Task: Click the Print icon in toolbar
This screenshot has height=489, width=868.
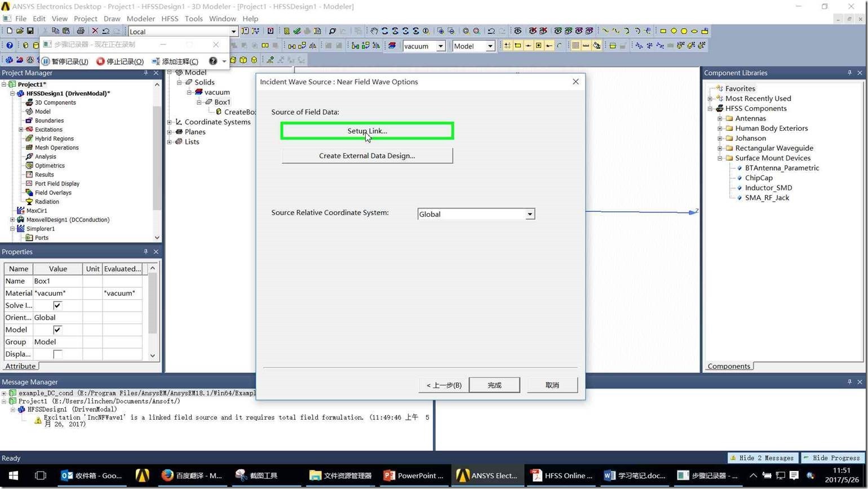Action: (x=81, y=31)
